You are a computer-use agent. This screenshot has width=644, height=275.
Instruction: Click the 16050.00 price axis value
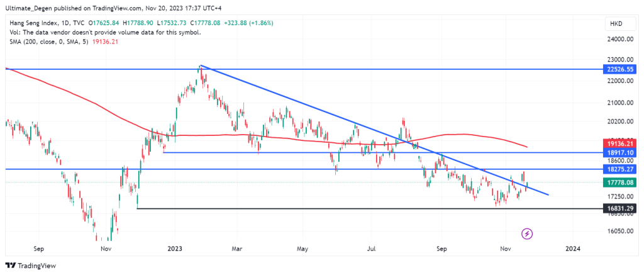point(619,231)
